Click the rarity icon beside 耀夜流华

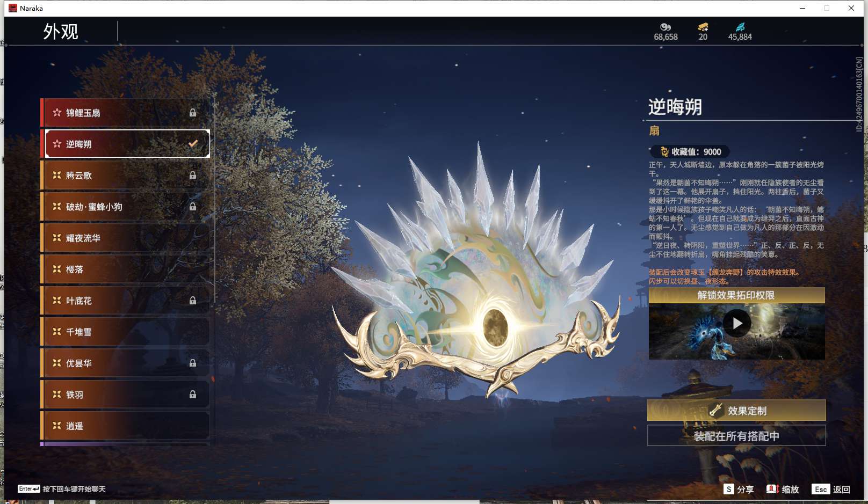(57, 237)
